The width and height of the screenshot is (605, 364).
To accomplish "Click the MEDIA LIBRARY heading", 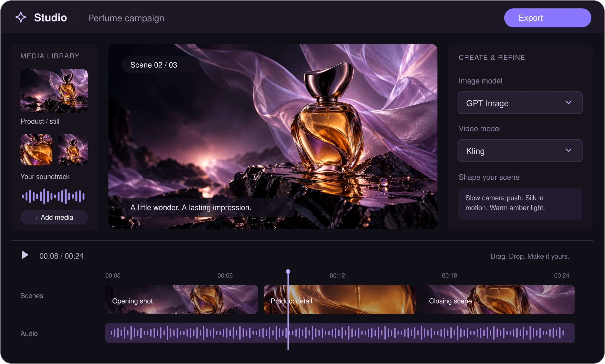I will tap(50, 56).
